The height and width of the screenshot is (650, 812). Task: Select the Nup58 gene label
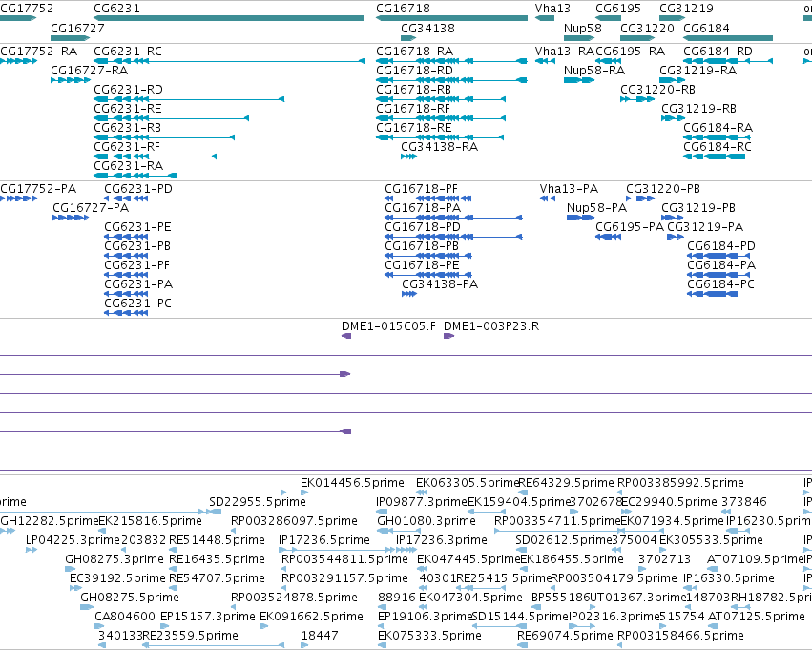pyautogui.click(x=583, y=28)
